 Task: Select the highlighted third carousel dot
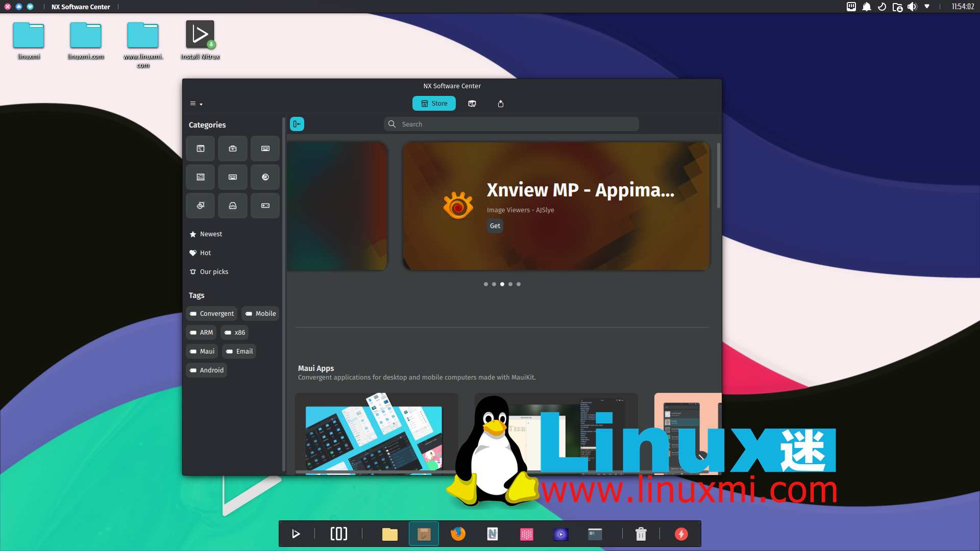coord(502,284)
